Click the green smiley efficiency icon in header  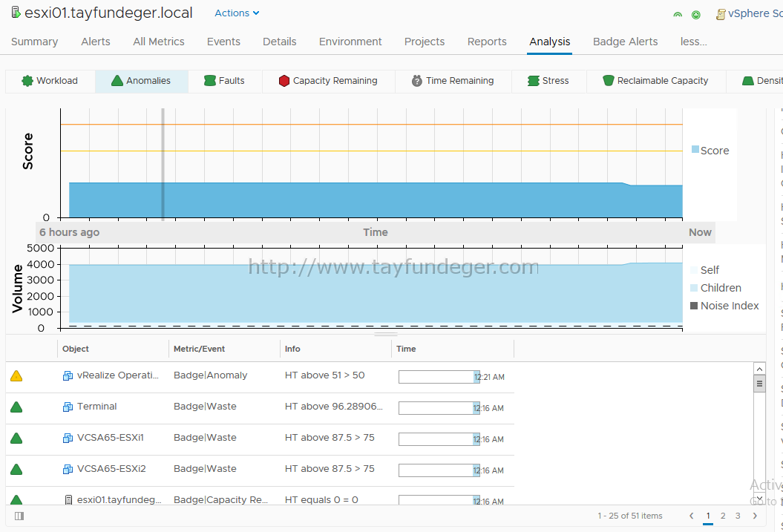695,15
